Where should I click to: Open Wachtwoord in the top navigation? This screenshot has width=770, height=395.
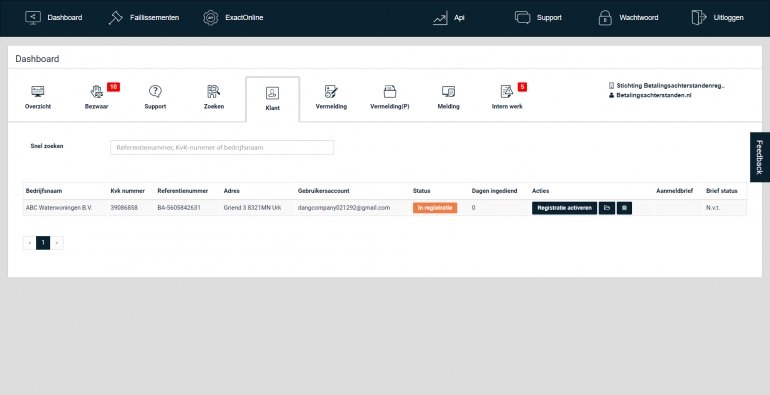click(628, 18)
